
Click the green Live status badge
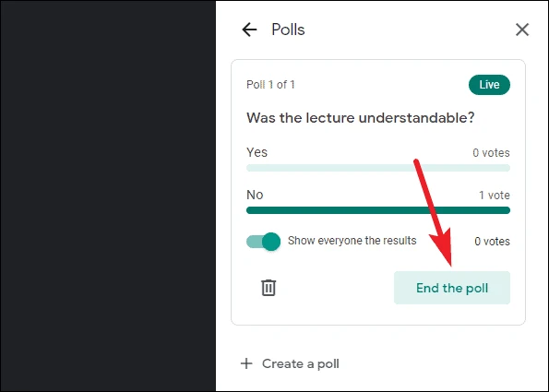click(489, 85)
